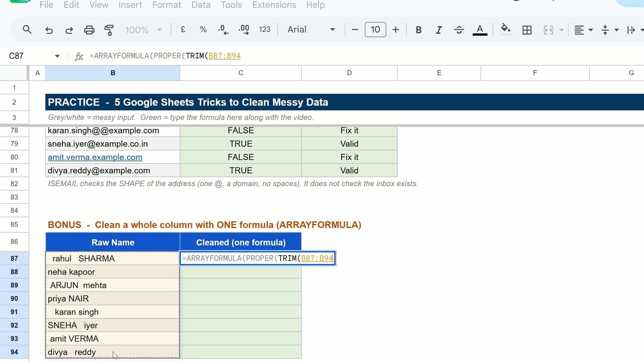This screenshot has height=362, width=644.
Task: Format as percent
Action: pos(203,29)
